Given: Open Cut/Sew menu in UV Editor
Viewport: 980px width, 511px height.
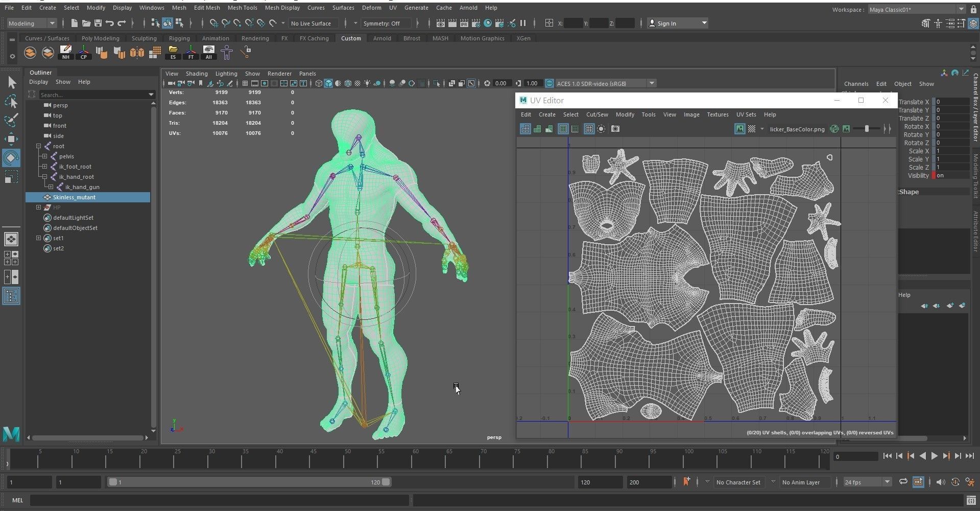Looking at the screenshot, I should pos(597,114).
